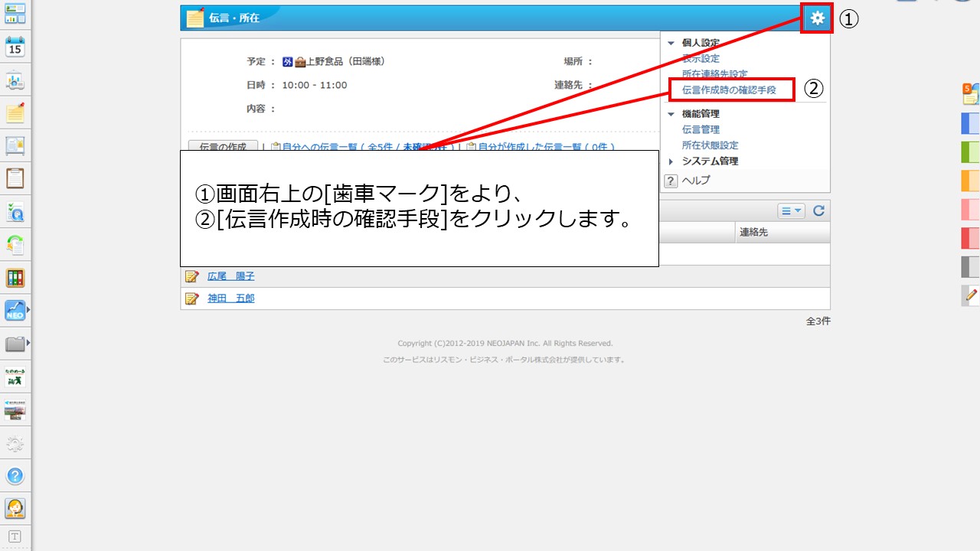The height and width of the screenshot is (551, 980).
Task: Click the blue question mark sidebar icon
Action: point(15,475)
